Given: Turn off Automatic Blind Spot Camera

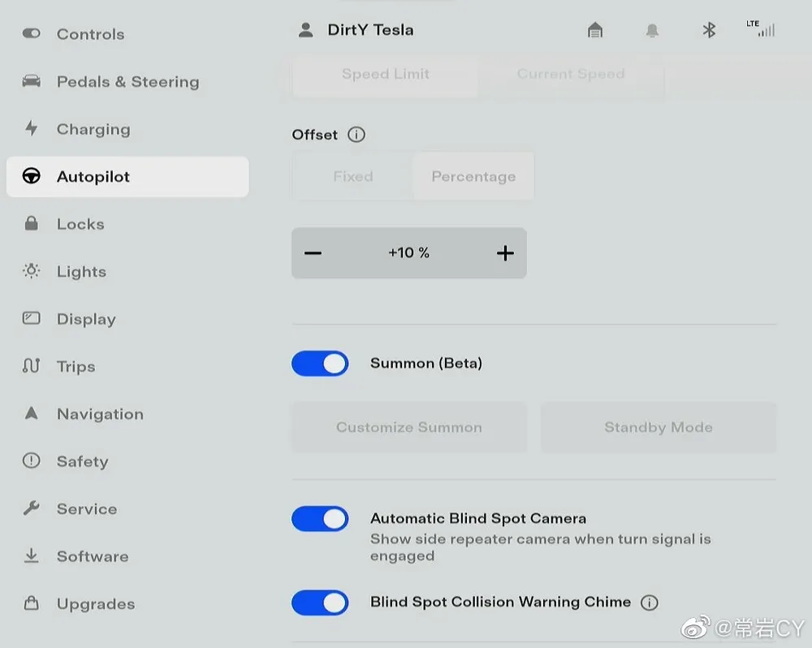Looking at the screenshot, I should click(x=320, y=519).
